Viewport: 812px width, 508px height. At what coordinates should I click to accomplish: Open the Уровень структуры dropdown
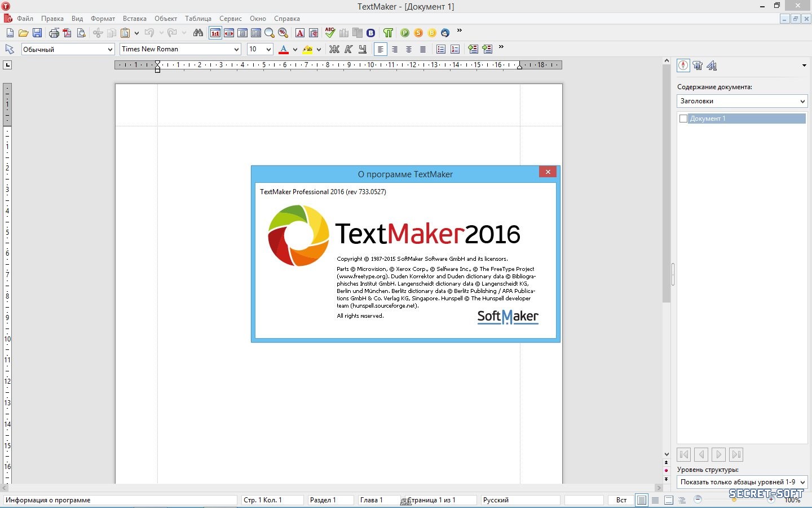[x=742, y=482]
